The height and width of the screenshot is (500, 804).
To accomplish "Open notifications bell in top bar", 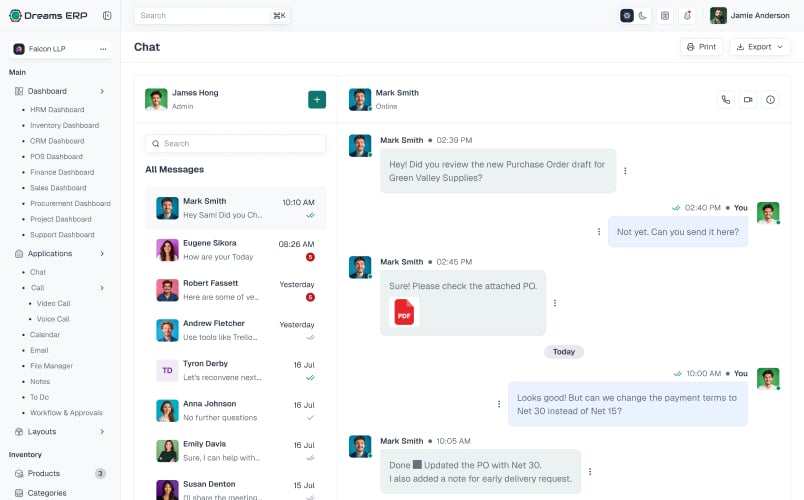I will point(688,15).
